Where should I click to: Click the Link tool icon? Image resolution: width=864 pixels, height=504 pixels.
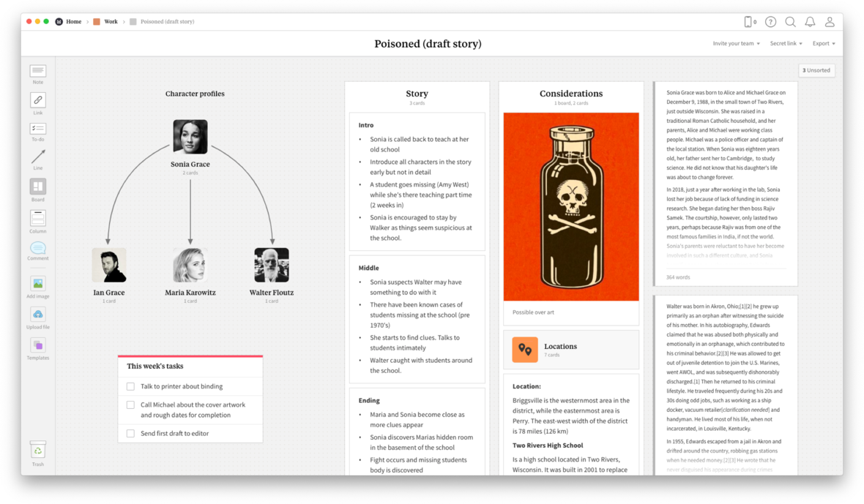coord(38,100)
